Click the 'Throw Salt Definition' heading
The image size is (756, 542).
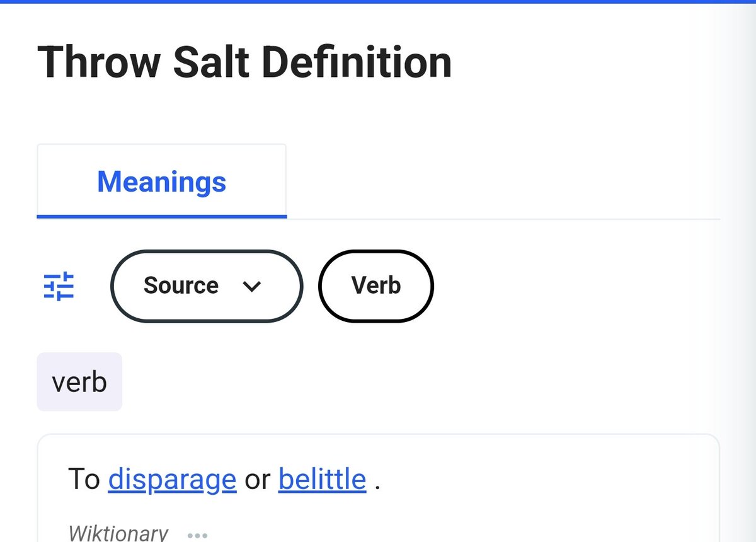[244, 62]
